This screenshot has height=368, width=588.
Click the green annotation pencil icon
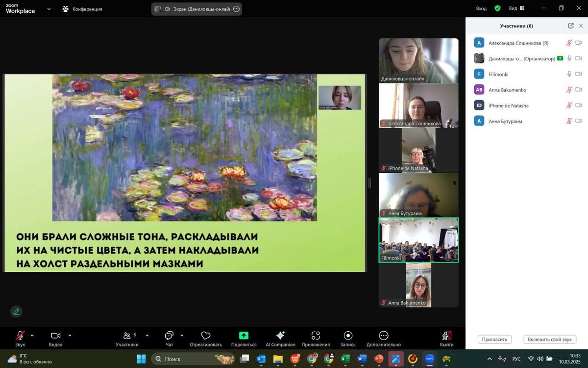tap(16, 312)
